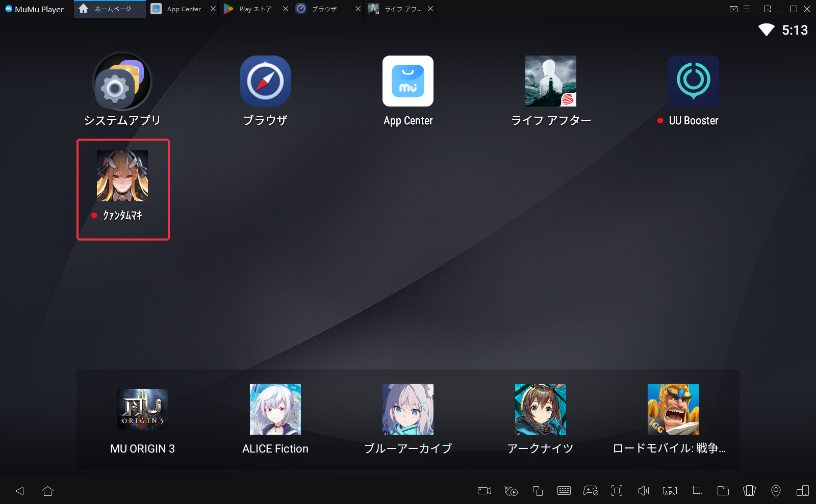This screenshot has width=816, height=504.
Task: Adjust volume with the speaker icon
Action: (x=644, y=491)
